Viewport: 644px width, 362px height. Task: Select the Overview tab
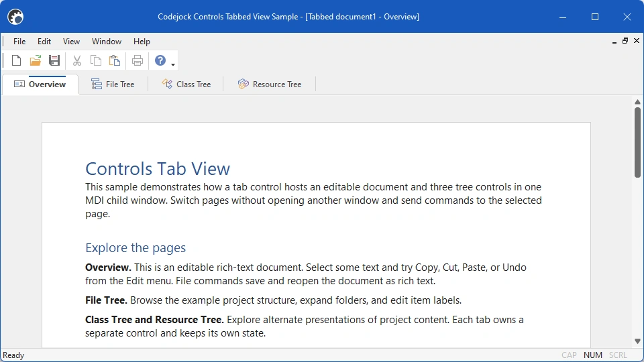pyautogui.click(x=40, y=84)
